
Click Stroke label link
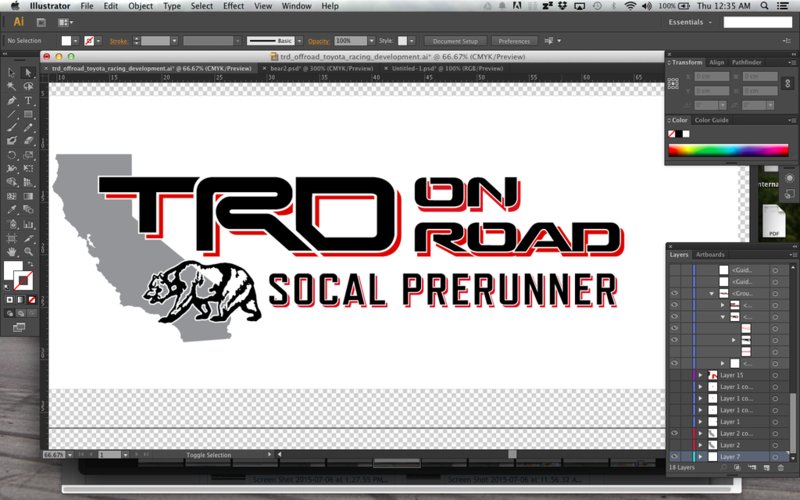(x=118, y=41)
